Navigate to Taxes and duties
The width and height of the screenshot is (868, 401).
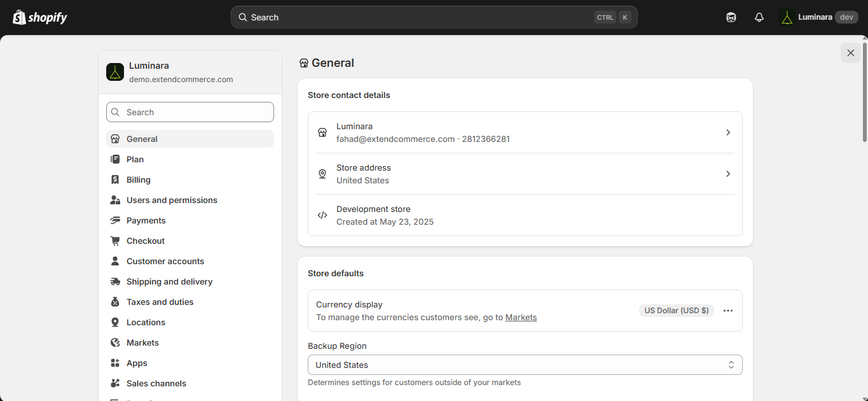pyautogui.click(x=190, y=302)
